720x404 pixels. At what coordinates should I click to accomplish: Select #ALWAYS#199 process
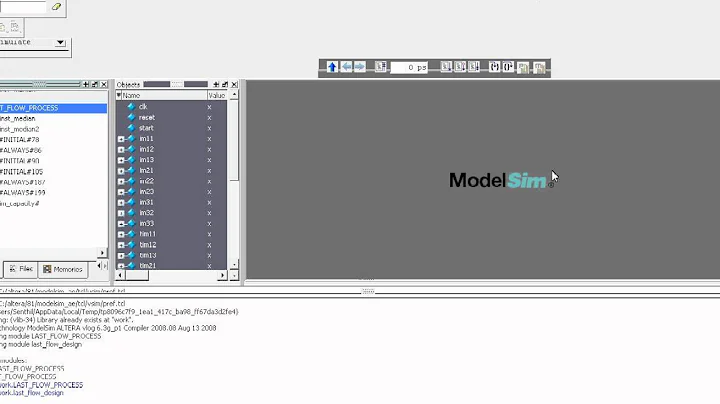point(22,192)
